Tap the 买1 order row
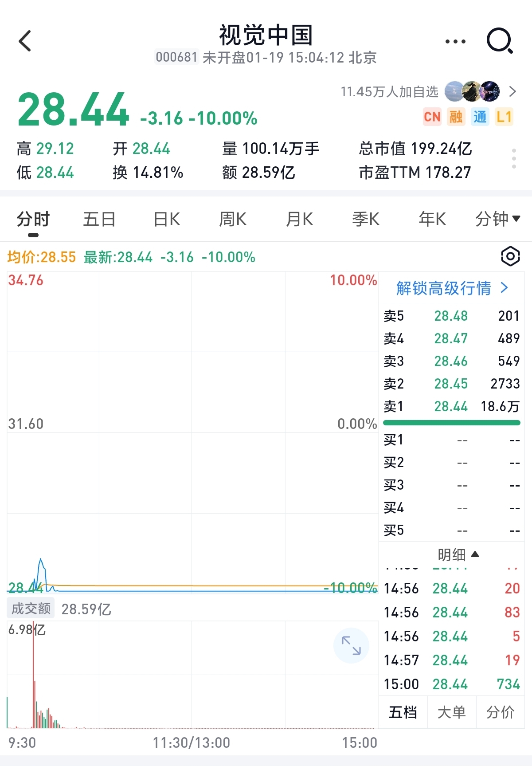 pyautogui.click(x=451, y=440)
